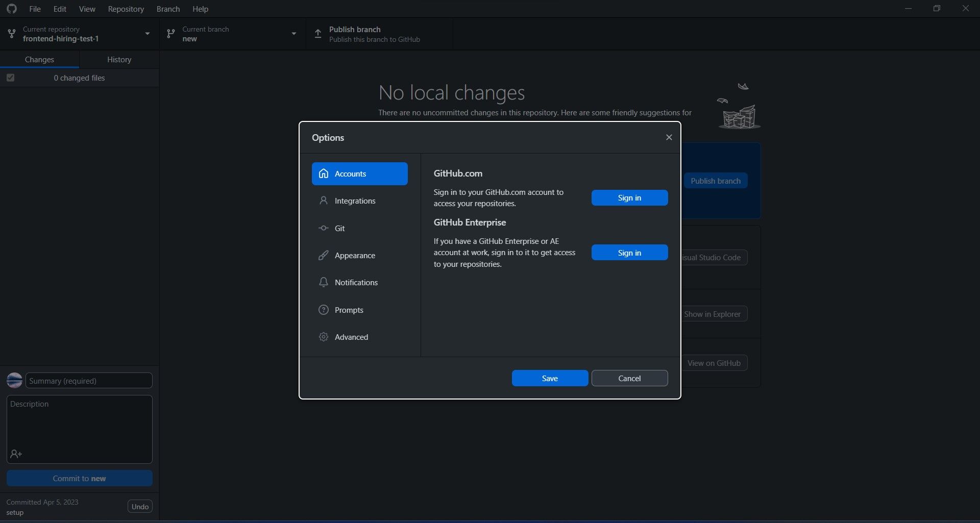The width and height of the screenshot is (980, 523).
Task: Open the Accounts section in Options
Action: (359, 173)
